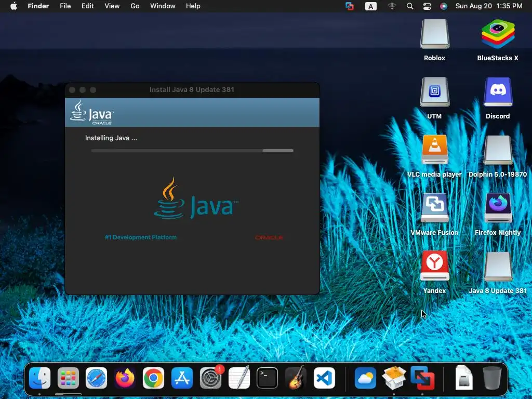532x399 pixels.
Task: Click the Wi-Fi status icon
Action: 392,6
